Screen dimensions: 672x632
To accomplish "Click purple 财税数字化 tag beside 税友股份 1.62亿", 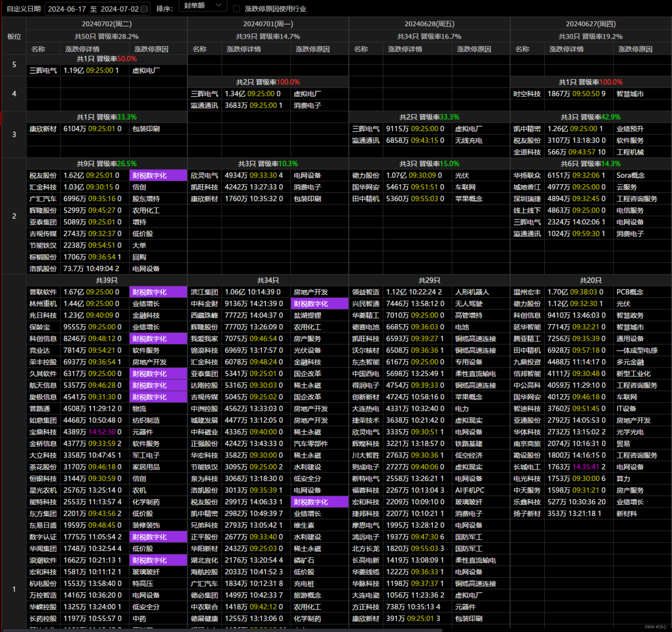I will pos(158,176).
